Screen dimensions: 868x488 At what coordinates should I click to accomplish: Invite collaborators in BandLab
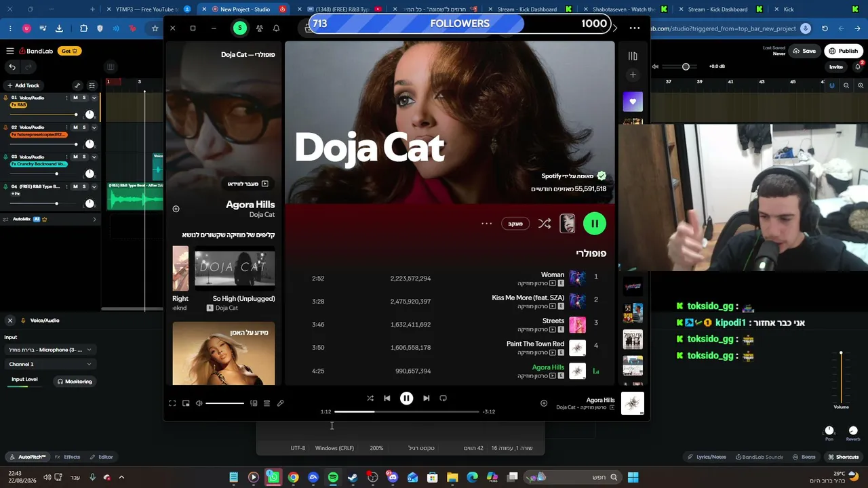(x=836, y=67)
